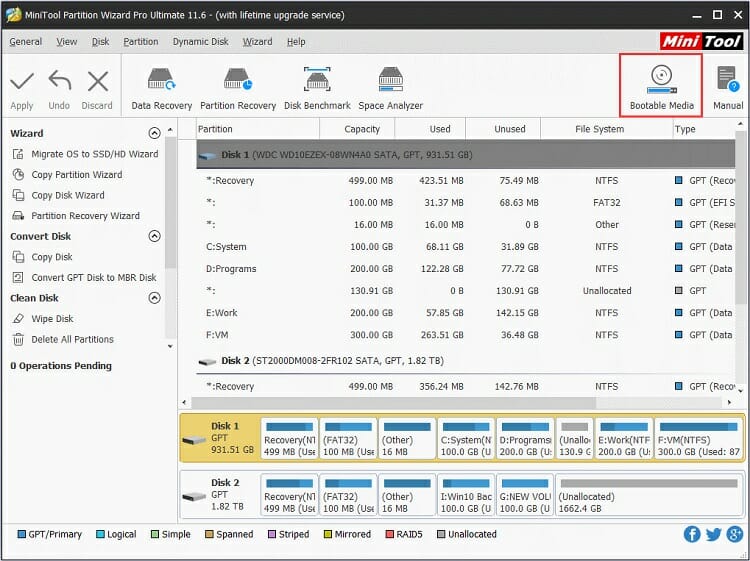Screen dimensions: 750x561
Task: Click Convert GPT Disk to MBR Disk
Action: [x=93, y=278]
